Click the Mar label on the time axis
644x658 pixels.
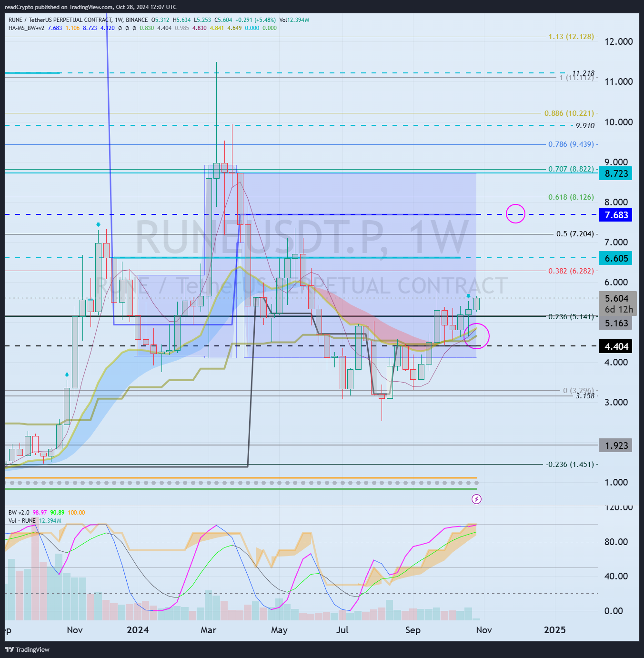point(208,630)
